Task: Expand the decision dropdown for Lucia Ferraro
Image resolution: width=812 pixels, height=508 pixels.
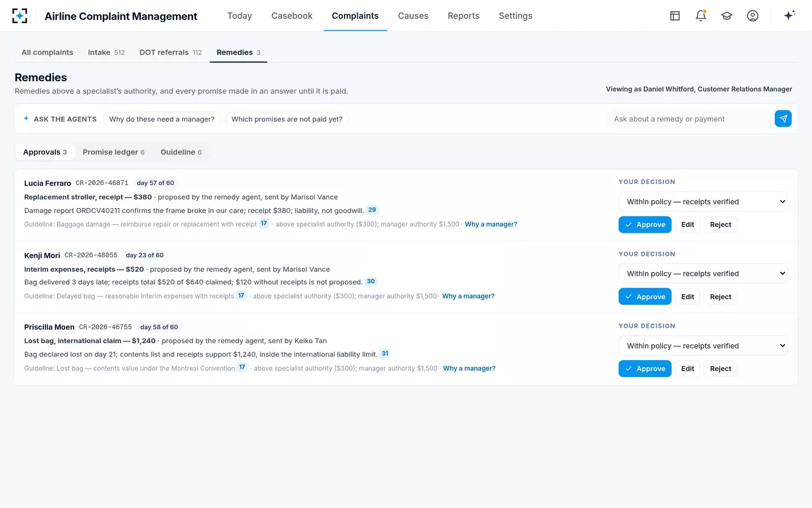Action: tap(703, 202)
